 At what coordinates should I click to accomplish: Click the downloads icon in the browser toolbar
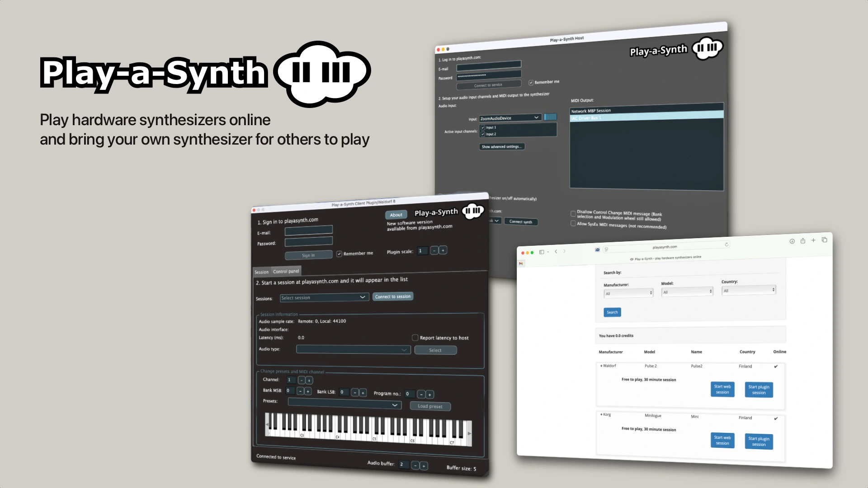click(792, 241)
